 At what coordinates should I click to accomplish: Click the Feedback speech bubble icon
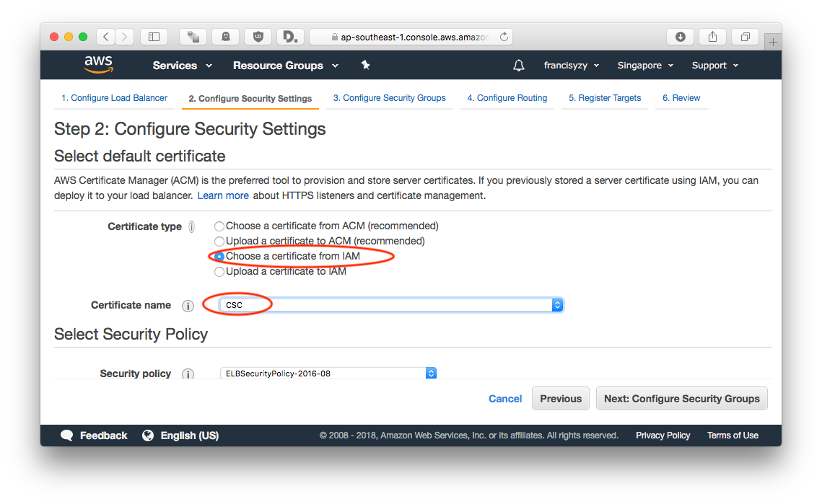(66, 436)
